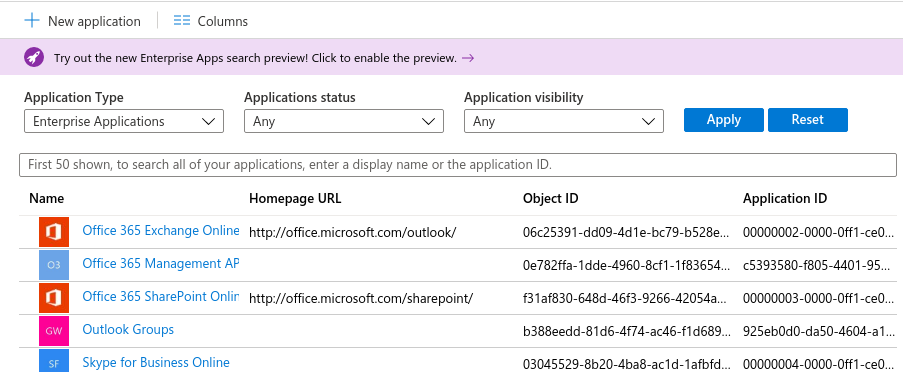Click the New application label
This screenshot has width=903, height=372.
(94, 21)
